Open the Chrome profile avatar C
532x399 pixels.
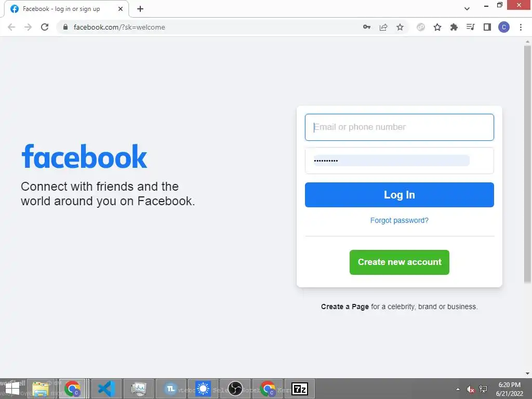click(x=504, y=27)
